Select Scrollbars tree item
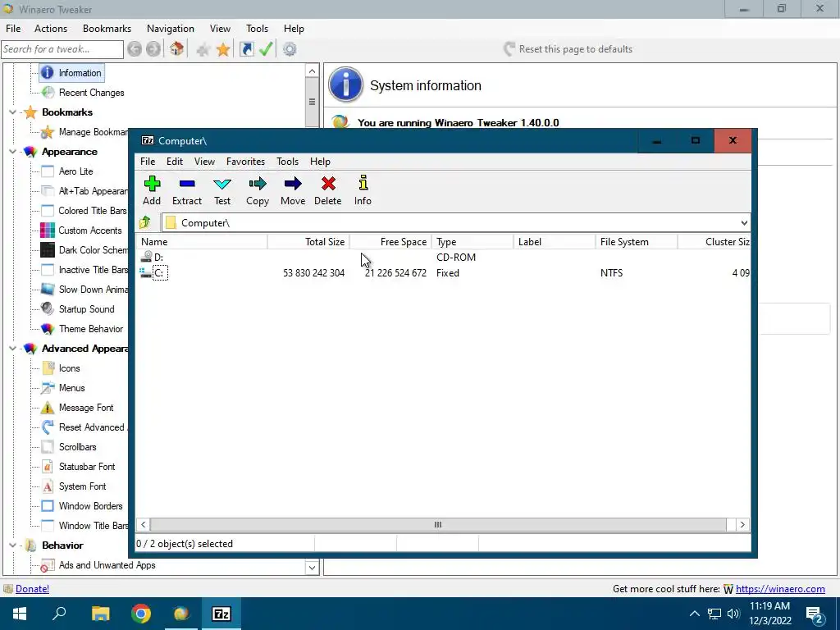 pyautogui.click(x=77, y=447)
